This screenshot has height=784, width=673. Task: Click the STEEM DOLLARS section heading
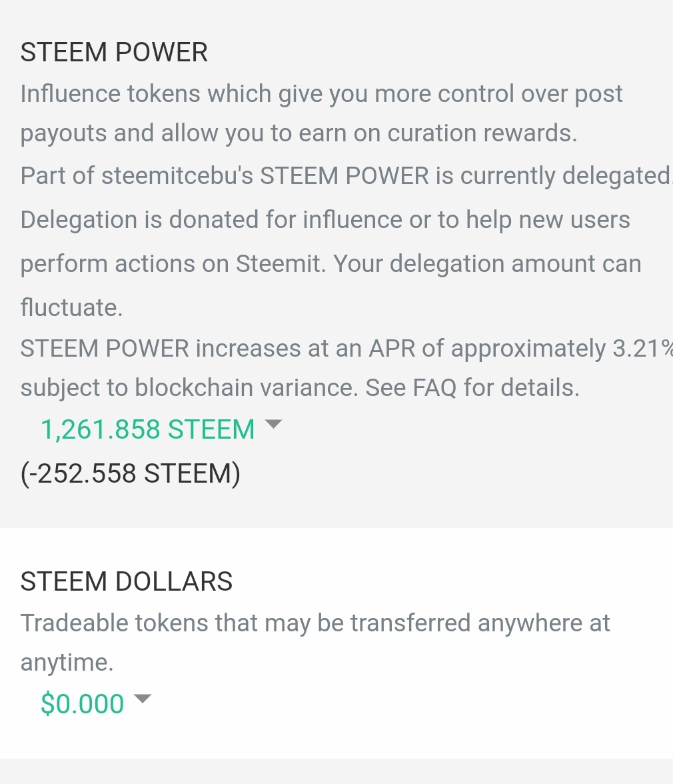pyautogui.click(x=127, y=581)
